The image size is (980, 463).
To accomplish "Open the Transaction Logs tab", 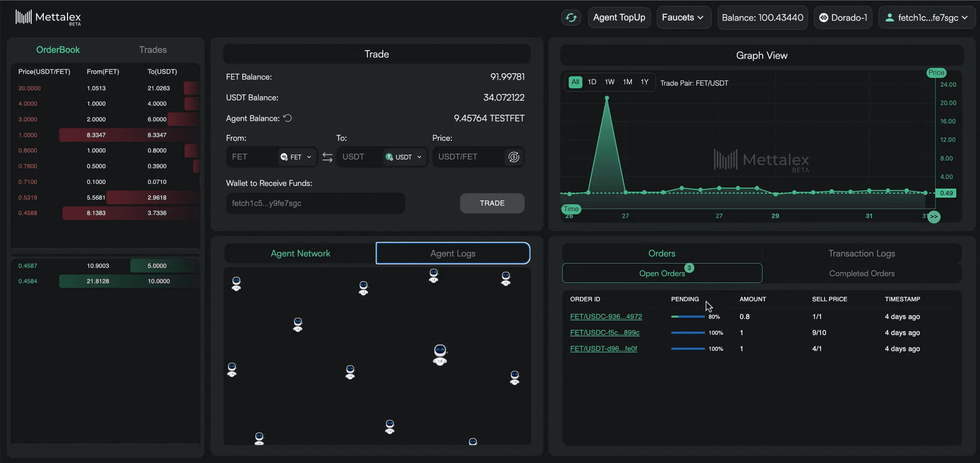I will 861,253.
